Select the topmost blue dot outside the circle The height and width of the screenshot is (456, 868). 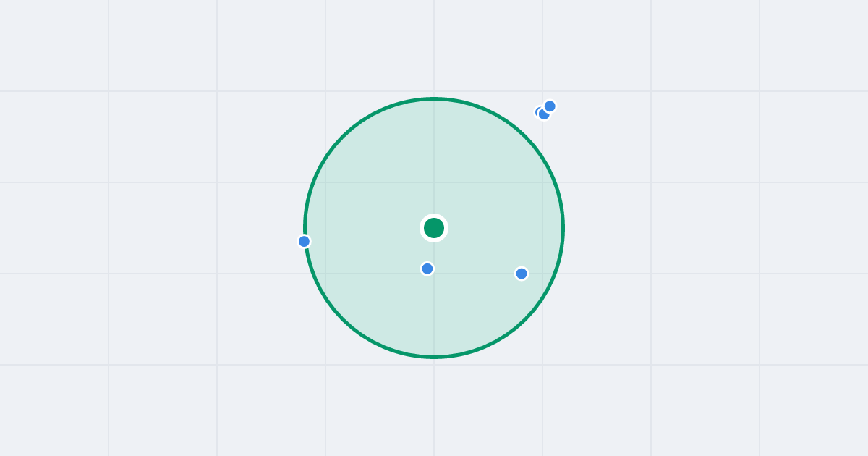point(550,106)
